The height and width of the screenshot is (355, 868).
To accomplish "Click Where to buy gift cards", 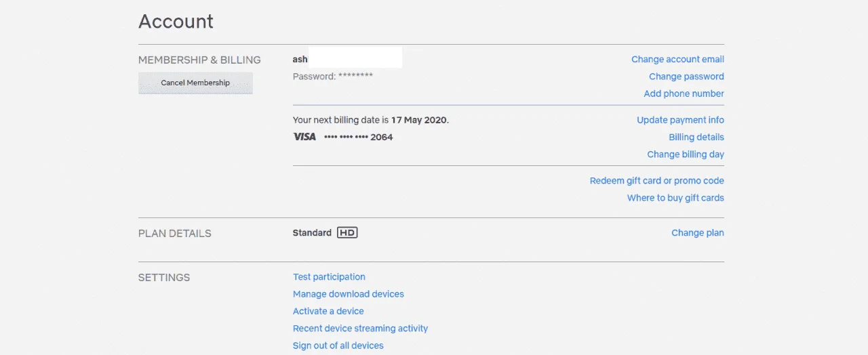I will pos(675,198).
